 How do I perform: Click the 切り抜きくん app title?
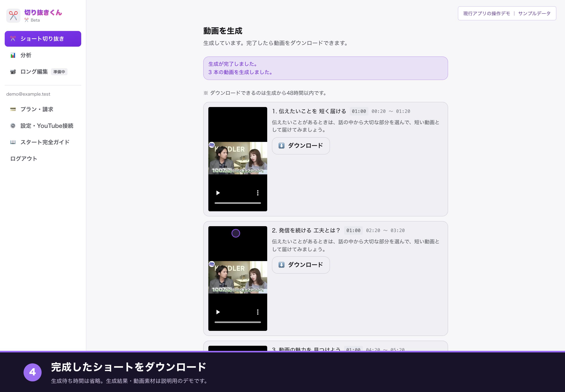click(43, 13)
